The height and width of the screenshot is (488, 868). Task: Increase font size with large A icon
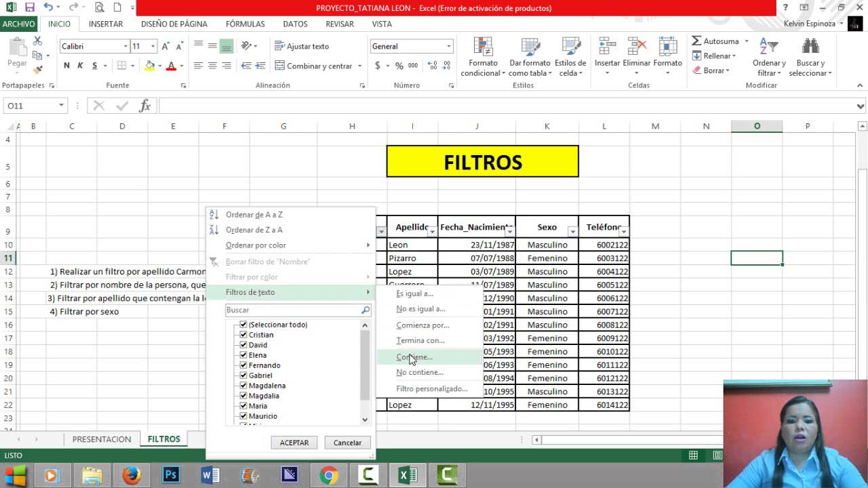[165, 46]
